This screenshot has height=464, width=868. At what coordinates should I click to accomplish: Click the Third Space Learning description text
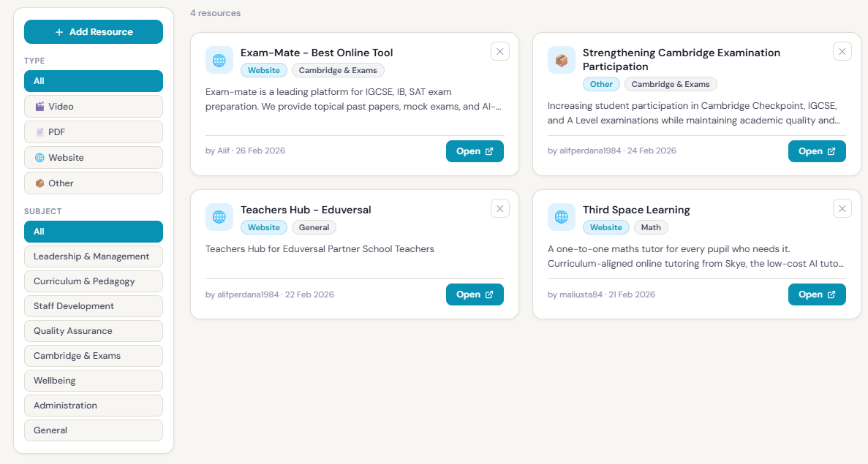point(696,256)
